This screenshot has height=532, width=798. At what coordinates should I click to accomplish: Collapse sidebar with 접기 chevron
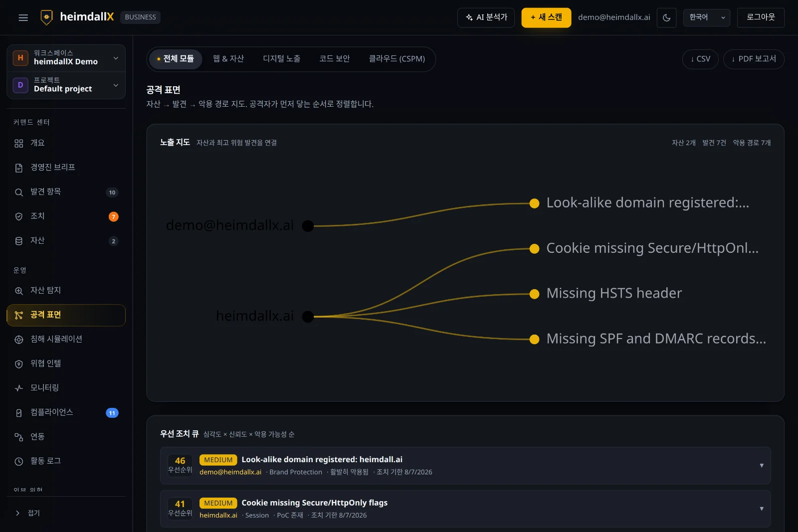(18, 513)
